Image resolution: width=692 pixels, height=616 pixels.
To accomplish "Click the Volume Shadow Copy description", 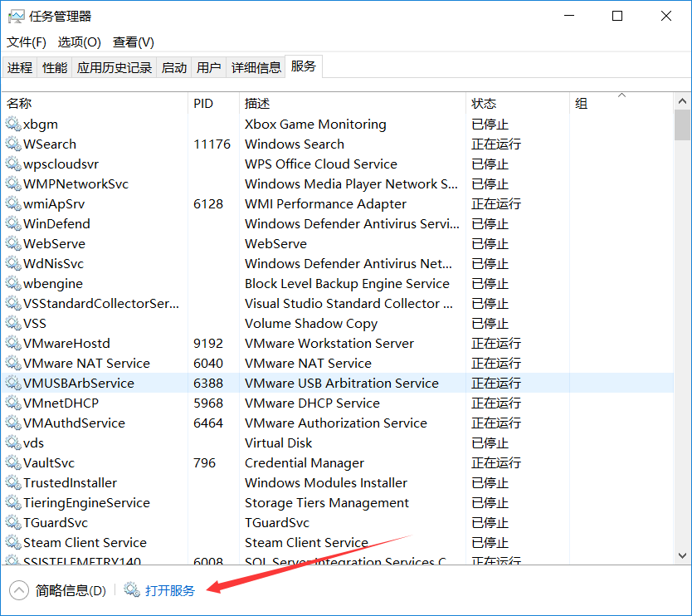I will click(x=311, y=324).
